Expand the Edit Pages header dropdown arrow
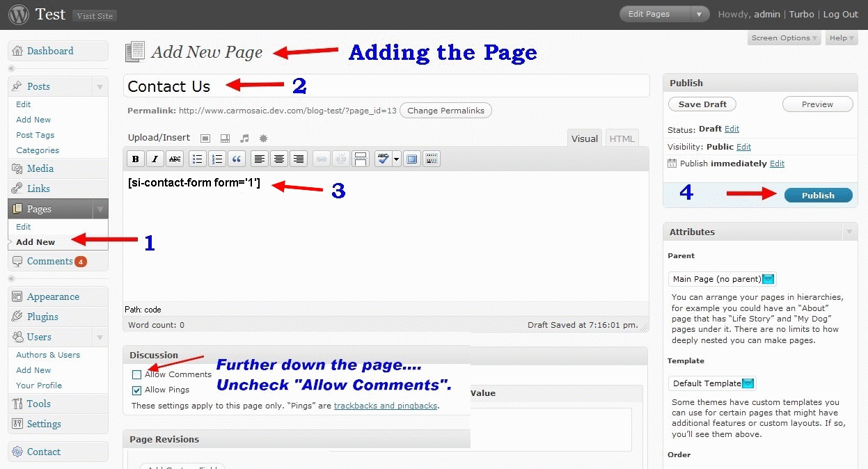Image resolution: width=868 pixels, height=469 pixels. [x=700, y=14]
